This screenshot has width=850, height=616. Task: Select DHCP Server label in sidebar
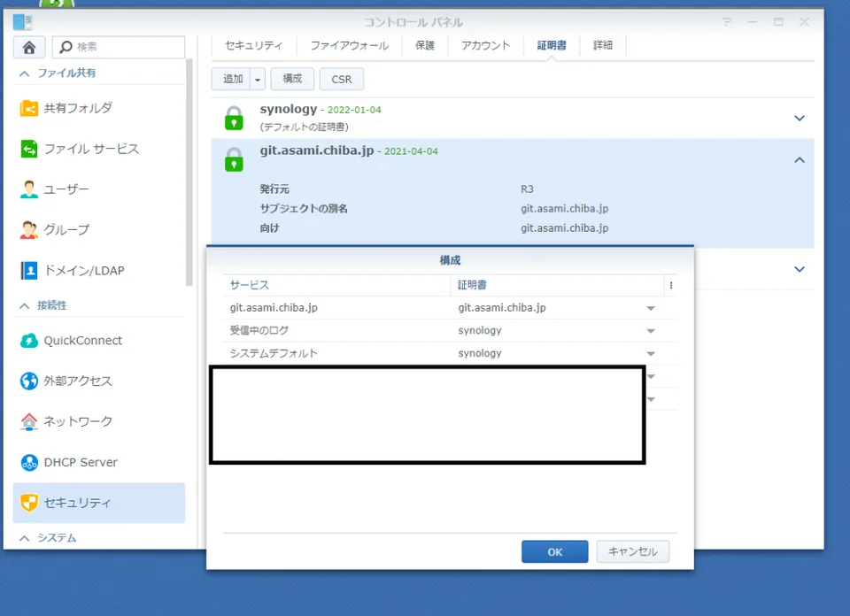tap(81, 462)
